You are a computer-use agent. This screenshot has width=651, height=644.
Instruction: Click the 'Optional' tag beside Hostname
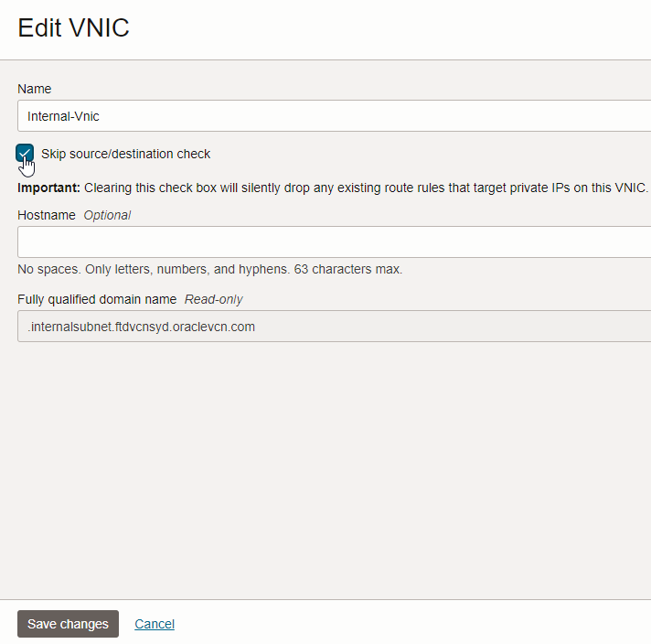pyautogui.click(x=107, y=215)
